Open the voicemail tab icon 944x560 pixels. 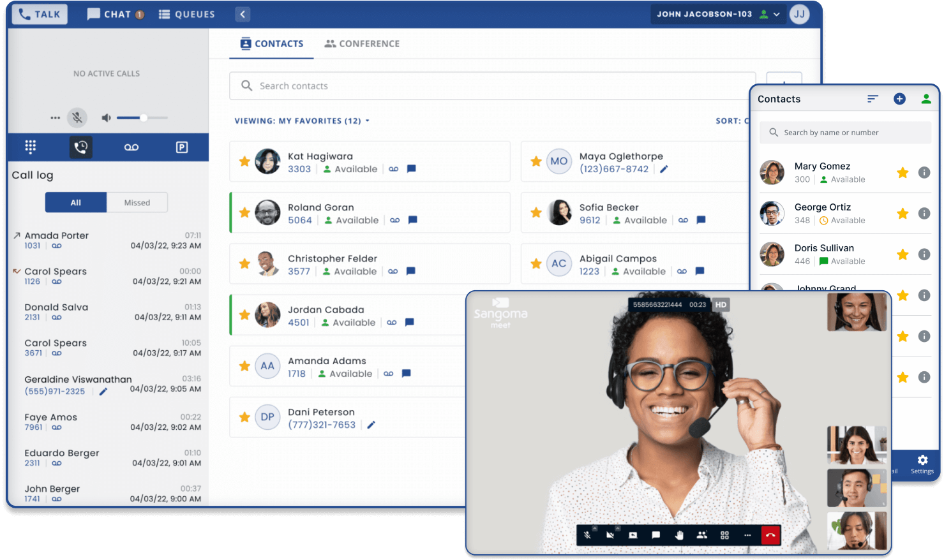click(x=131, y=147)
